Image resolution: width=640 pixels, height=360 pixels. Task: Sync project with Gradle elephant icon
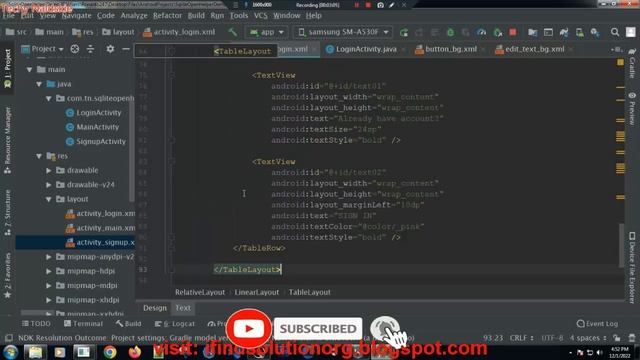point(564,32)
